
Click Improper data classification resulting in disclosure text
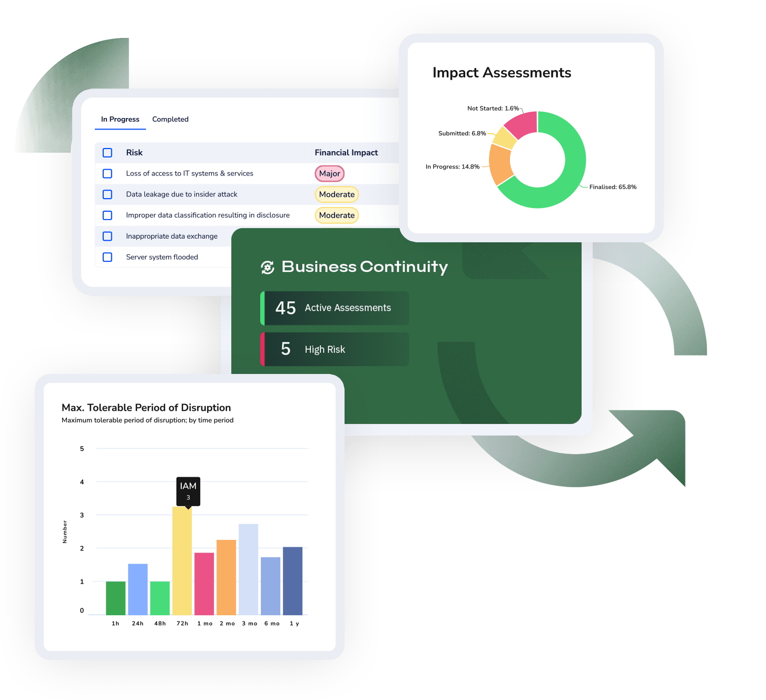(x=208, y=215)
